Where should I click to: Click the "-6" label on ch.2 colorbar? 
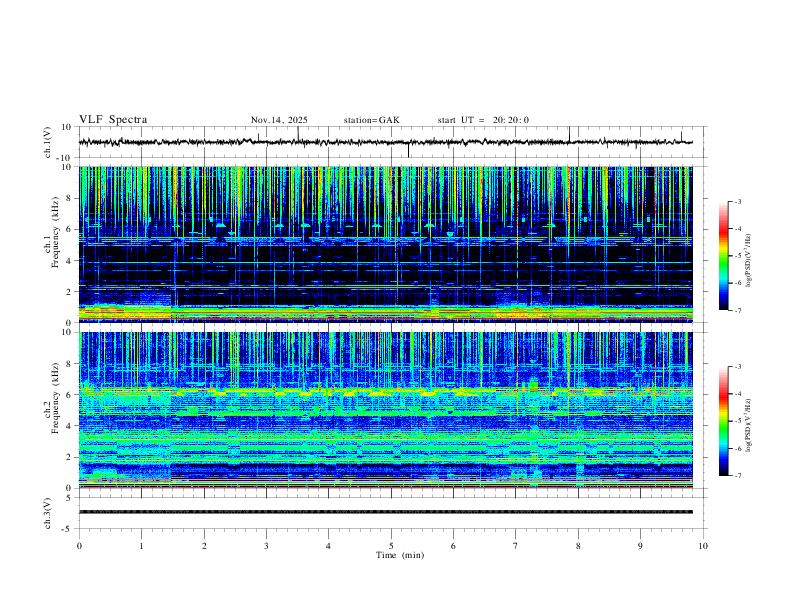tap(737, 448)
